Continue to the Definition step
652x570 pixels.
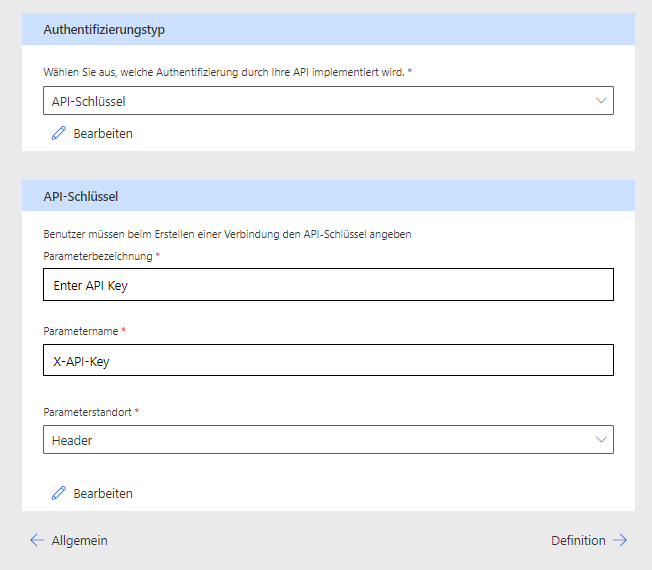(578, 540)
